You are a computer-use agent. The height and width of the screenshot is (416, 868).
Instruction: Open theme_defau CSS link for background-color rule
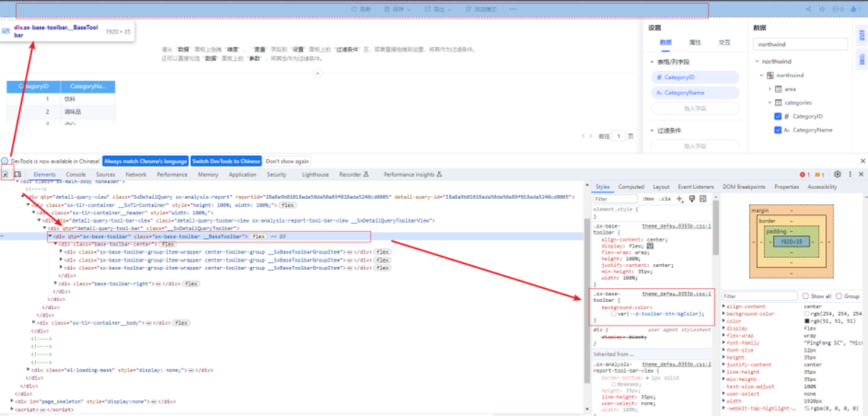click(676, 294)
